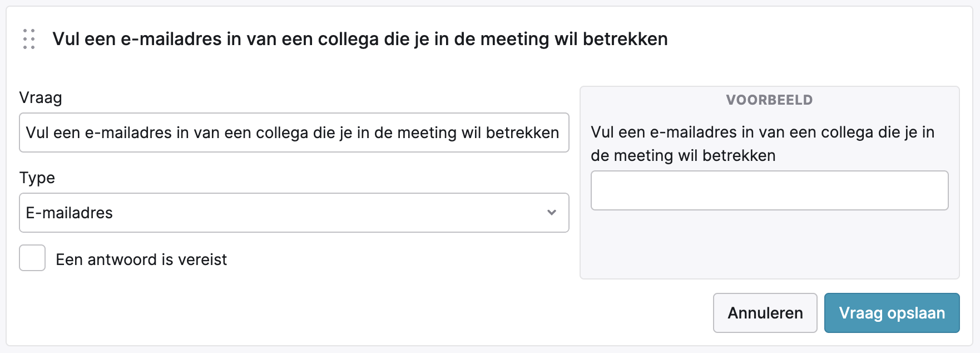Click the Type field label
The image size is (980, 353).
coord(37,178)
